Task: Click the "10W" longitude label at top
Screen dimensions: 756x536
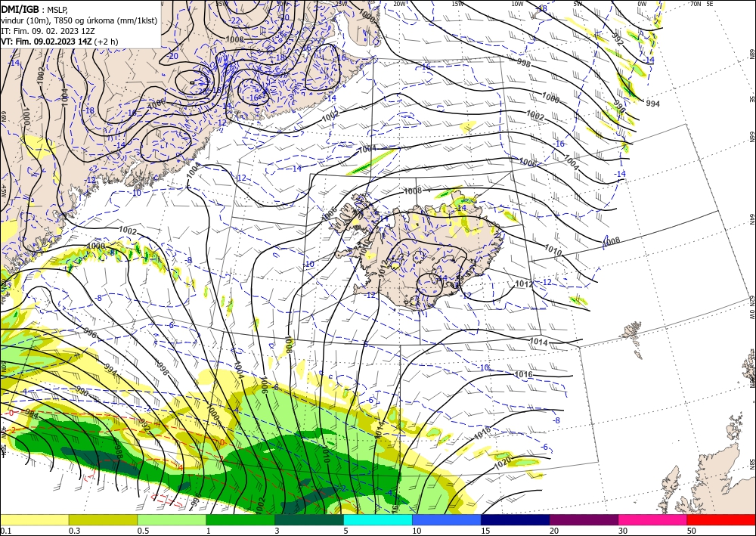Action: click(x=517, y=4)
